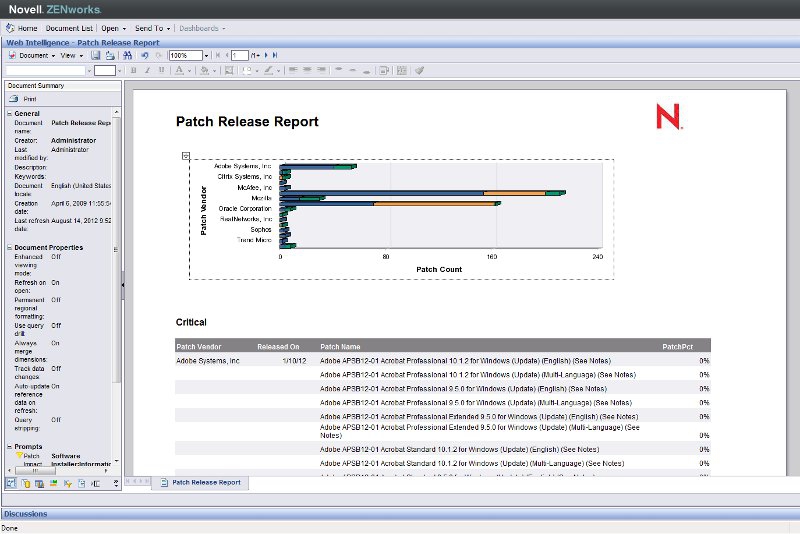800x534 pixels.
Task: Open the chart and table types panel
Action: click(39, 484)
